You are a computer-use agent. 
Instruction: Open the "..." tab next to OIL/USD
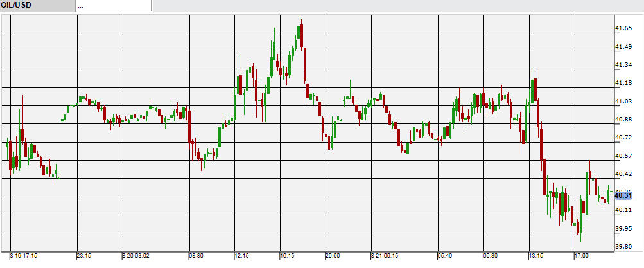coord(114,6)
